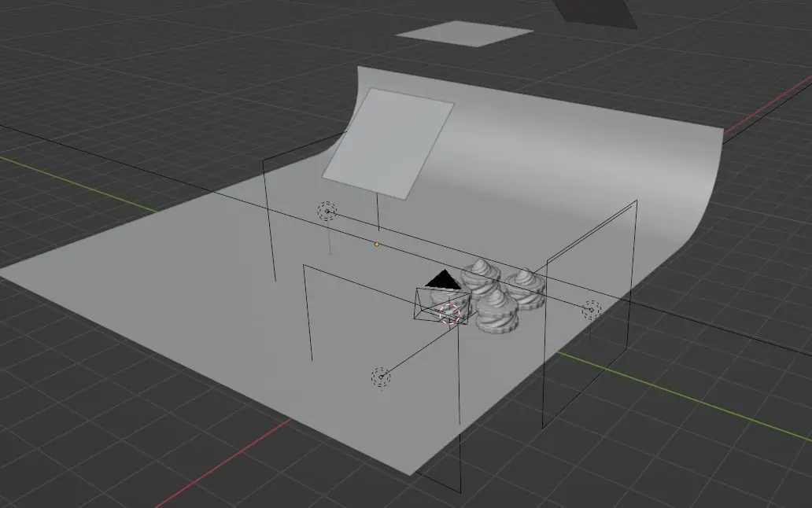This screenshot has height=508, width=812.
Task: Select the small light-gray plane beyond the backdrop
Action: click(464, 34)
